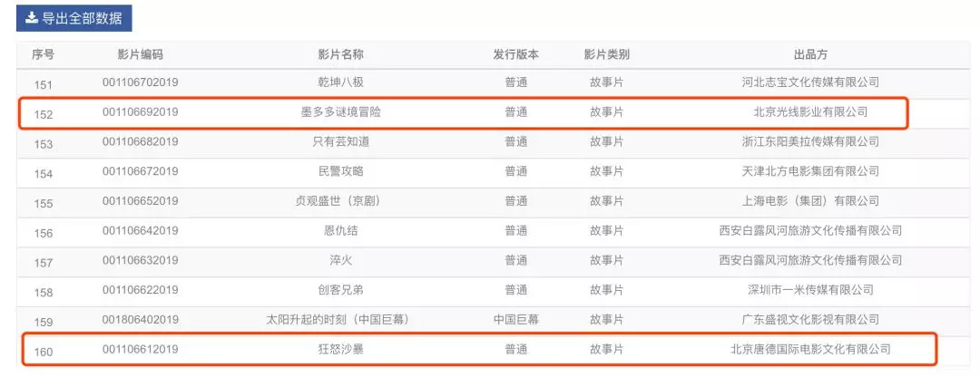This screenshot has width=980, height=377.
Task: Click film code 001106672019
Action: click(140, 171)
